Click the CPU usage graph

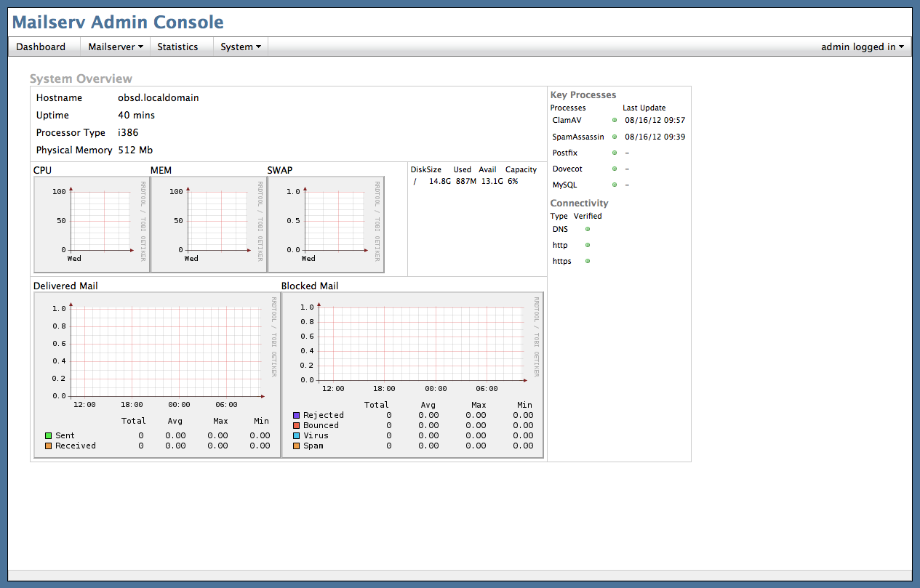pos(92,225)
